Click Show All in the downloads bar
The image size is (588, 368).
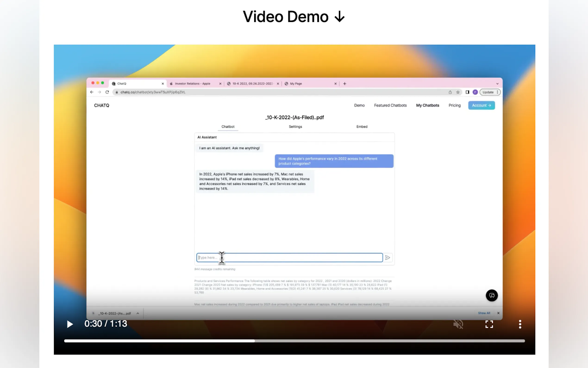(484, 313)
